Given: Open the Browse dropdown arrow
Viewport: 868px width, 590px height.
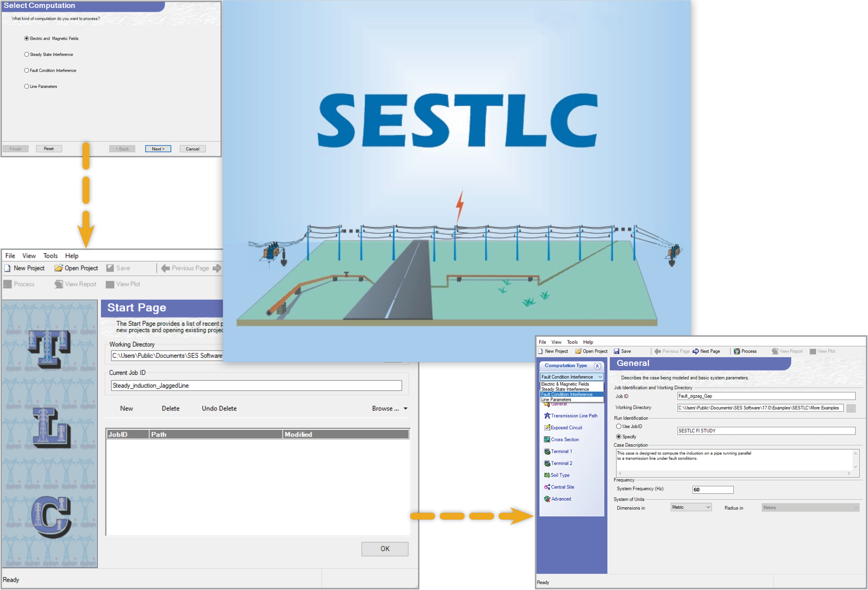Looking at the screenshot, I should [x=406, y=409].
